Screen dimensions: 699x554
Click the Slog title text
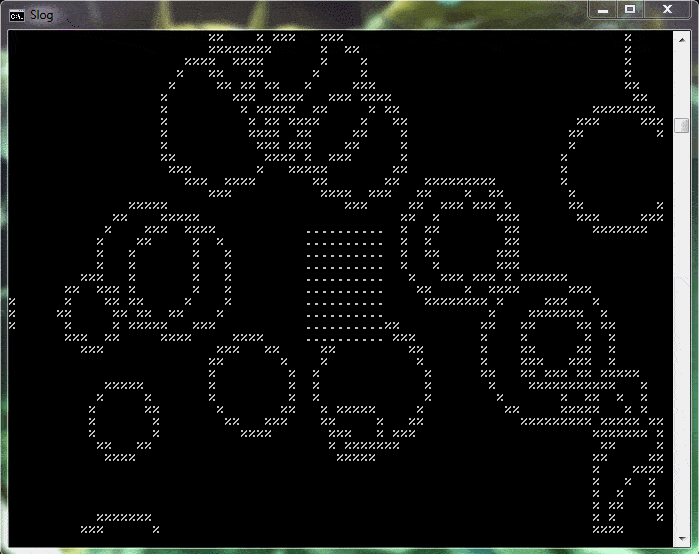(41, 16)
